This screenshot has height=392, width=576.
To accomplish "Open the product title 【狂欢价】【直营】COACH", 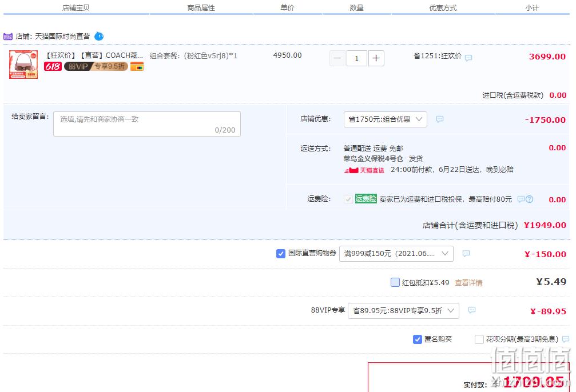I will 94,55.
